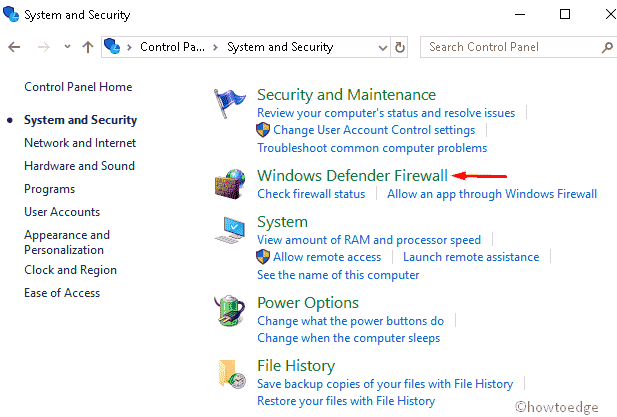The width and height of the screenshot is (617, 417).
Task: Open Allow an app through Windows Firewall
Action: tap(492, 194)
